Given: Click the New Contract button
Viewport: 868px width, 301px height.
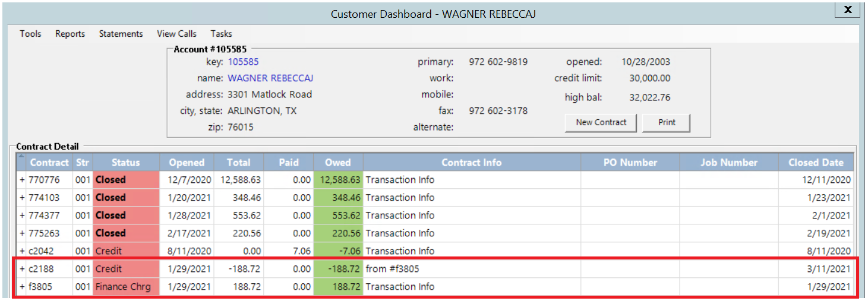Looking at the screenshot, I should tap(601, 122).
